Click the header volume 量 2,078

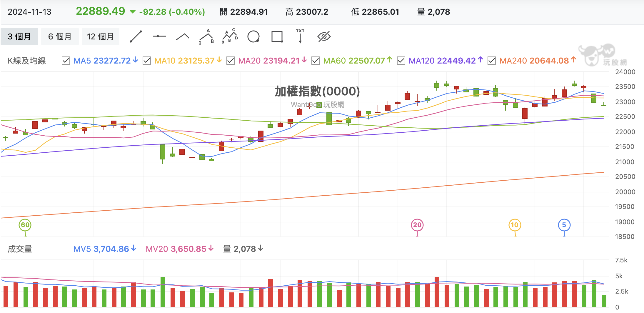tap(433, 12)
